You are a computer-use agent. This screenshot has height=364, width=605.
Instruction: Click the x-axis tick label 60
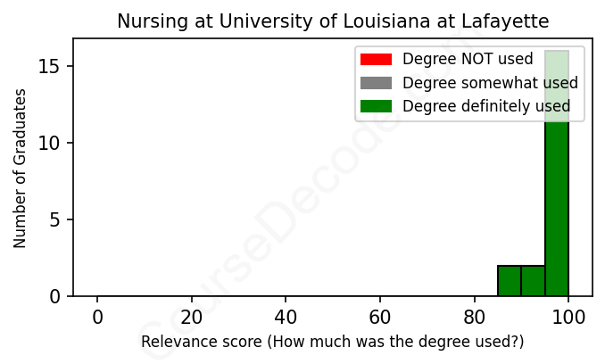380,316
